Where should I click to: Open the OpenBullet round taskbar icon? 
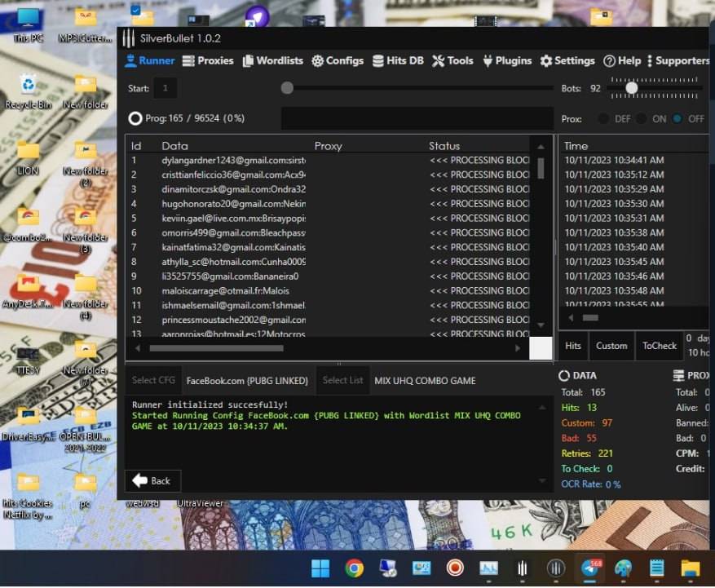coord(555,568)
